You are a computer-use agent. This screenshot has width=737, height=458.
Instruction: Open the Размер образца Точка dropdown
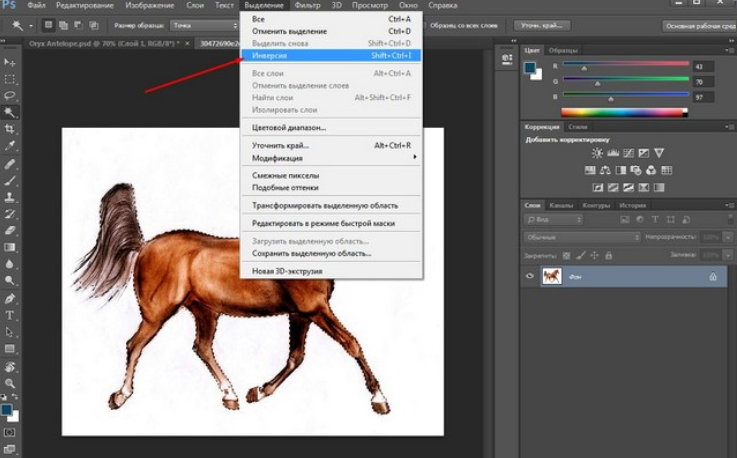click(x=205, y=25)
